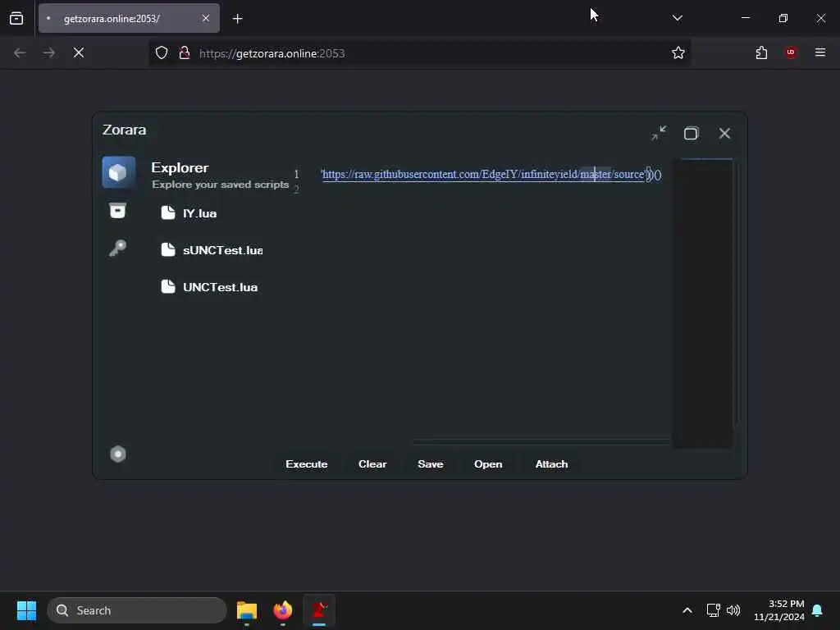840x630 pixels.
Task: Click the site security padlock icon
Action: pyautogui.click(x=185, y=52)
